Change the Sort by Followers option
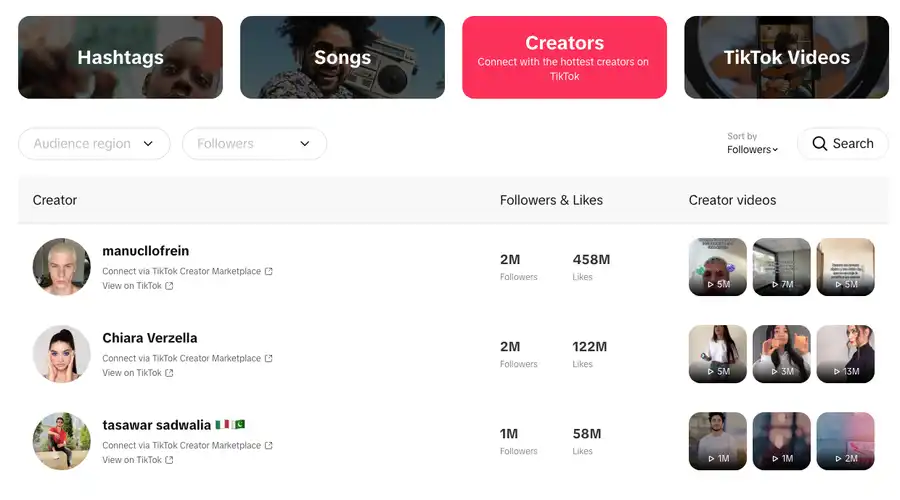Screen dimensions: 900x500 click(x=752, y=149)
